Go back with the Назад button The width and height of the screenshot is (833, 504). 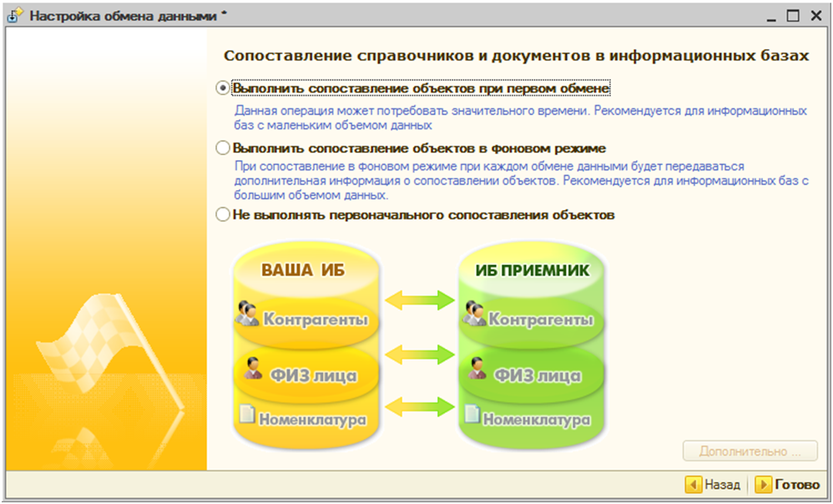point(713,484)
